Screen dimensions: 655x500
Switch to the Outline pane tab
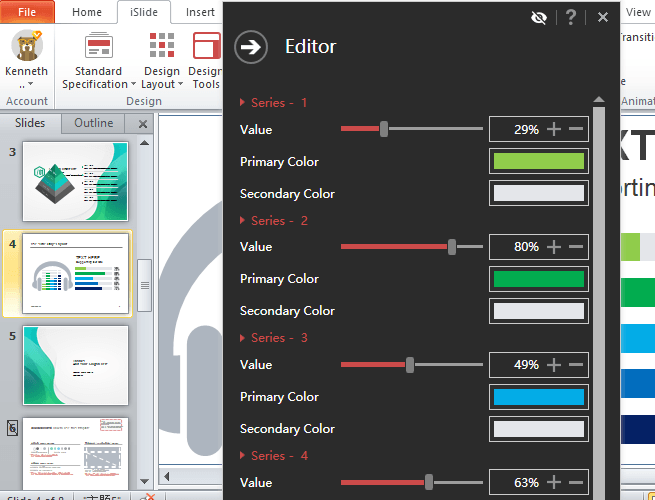94,123
